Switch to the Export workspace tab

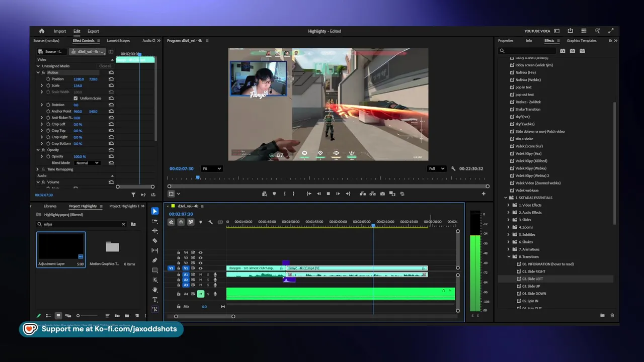point(93,31)
